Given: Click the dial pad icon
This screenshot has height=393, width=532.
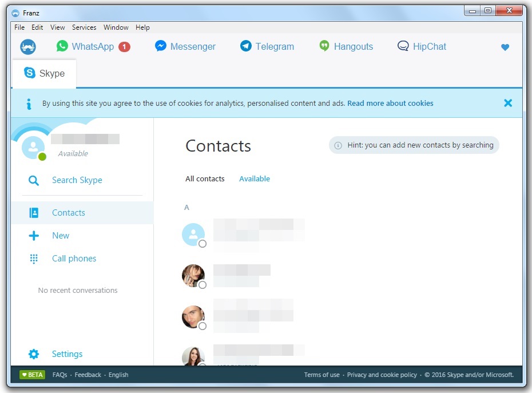Looking at the screenshot, I should tap(34, 259).
